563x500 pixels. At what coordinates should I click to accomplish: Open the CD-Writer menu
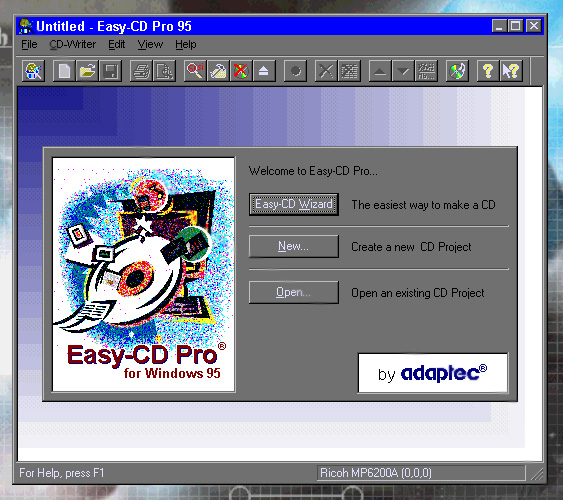pos(73,45)
